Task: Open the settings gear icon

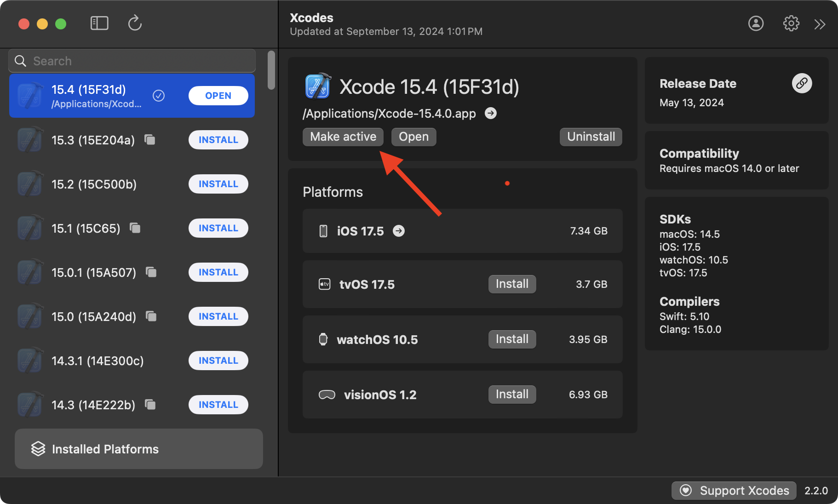Action: 791,23
